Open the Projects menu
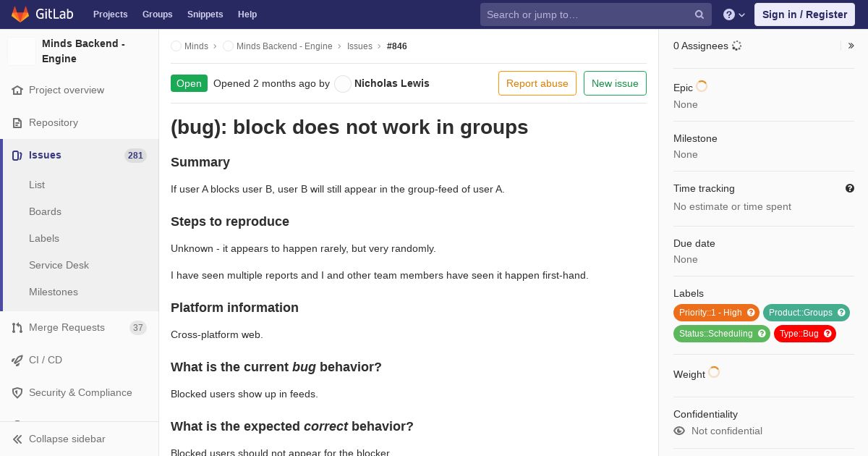This screenshot has width=868, height=456. click(x=110, y=14)
